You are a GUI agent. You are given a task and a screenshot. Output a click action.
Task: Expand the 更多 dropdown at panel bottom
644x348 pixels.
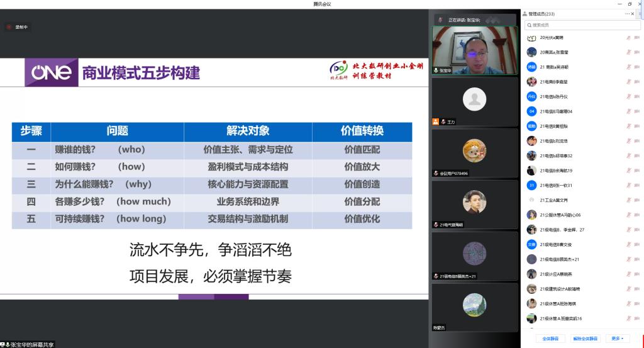click(619, 339)
